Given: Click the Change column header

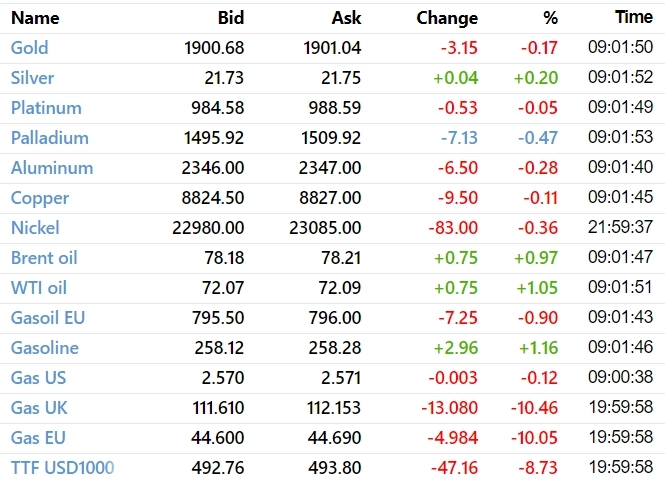Looking at the screenshot, I should (448, 18).
